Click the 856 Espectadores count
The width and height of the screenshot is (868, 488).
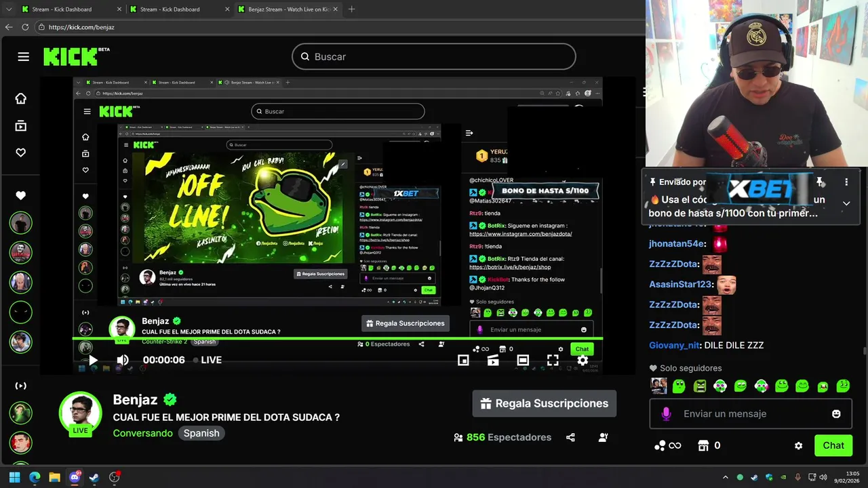509,437
